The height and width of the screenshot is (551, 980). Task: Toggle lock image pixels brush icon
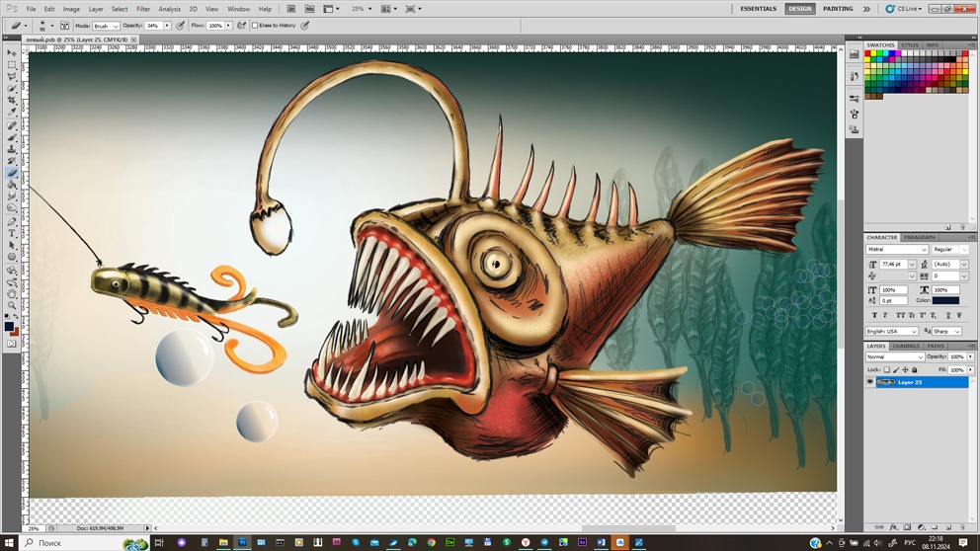pos(896,370)
